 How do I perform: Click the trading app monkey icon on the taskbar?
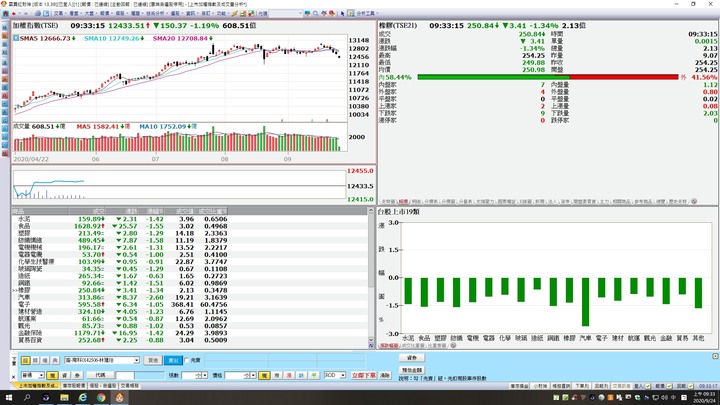[x=119, y=398]
